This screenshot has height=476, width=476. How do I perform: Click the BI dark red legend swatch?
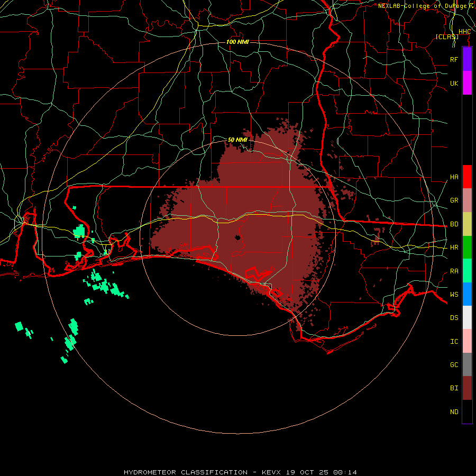(x=467, y=388)
